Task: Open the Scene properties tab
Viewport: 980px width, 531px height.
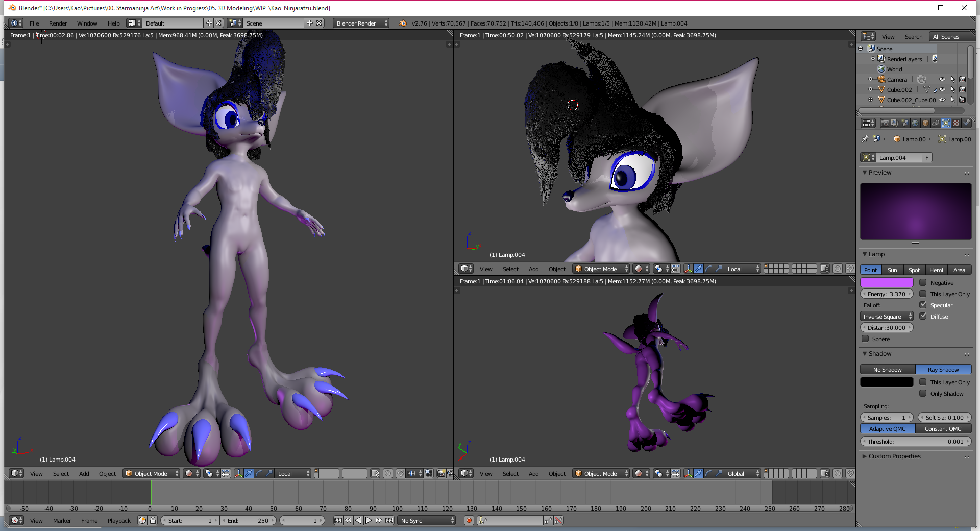Action: click(x=905, y=123)
